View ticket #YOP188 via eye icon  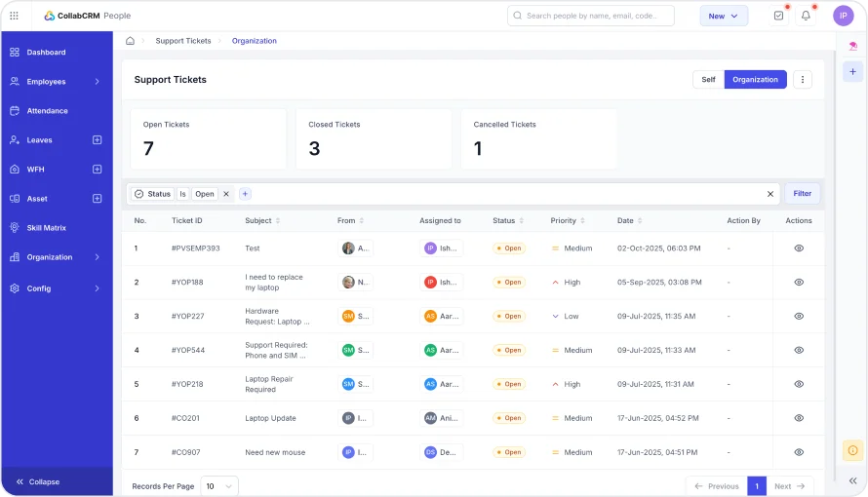(798, 282)
